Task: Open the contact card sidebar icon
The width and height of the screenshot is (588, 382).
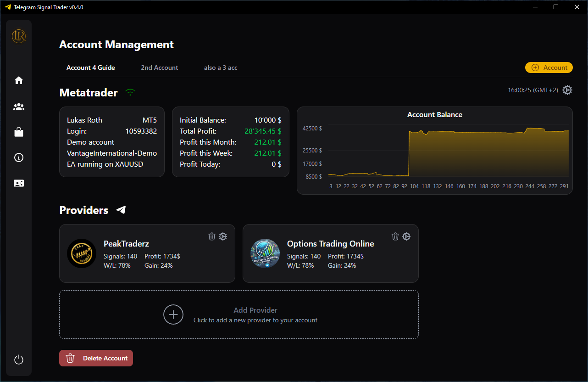Action: click(x=19, y=183)
